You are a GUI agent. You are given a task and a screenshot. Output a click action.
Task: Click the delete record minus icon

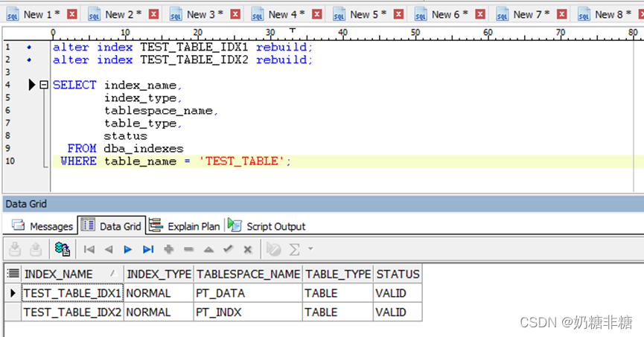click(188, 249)
